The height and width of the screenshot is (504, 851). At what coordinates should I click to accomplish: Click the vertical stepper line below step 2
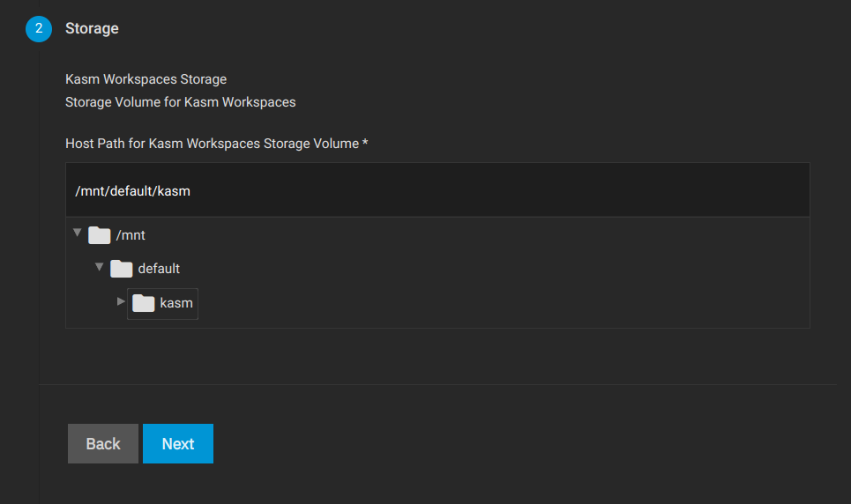39,271
